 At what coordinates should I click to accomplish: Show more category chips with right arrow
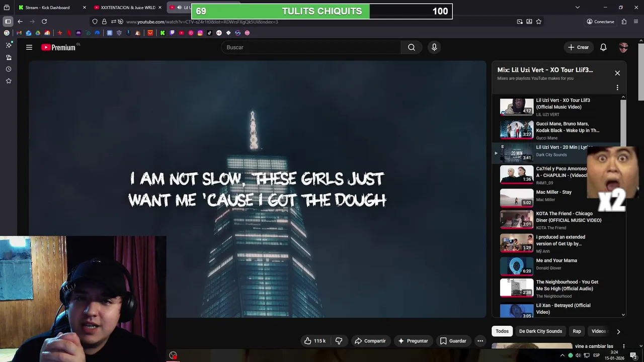(618, 331)
